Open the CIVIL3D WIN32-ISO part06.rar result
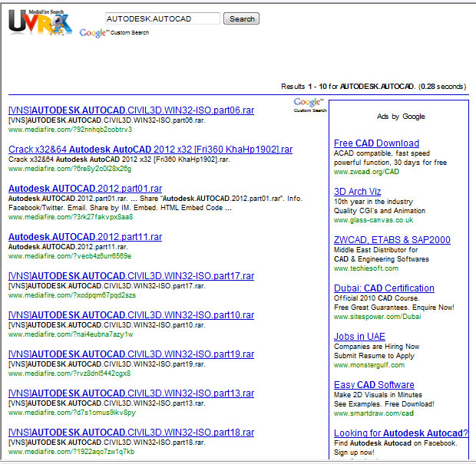This screenshot has width=476, height=464. [x=131, y=110]
